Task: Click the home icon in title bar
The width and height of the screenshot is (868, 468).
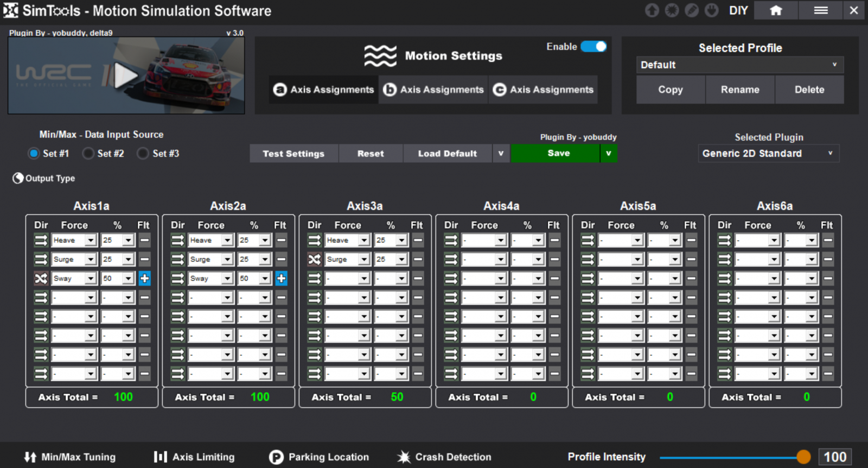Action: [x=776, y=10]
